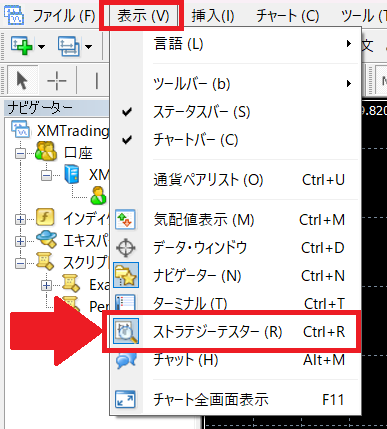Open 通貨ペアリスト (O) from the menu
The height and width of the screenshot is (429, 387).
click(x=235, y=180)
